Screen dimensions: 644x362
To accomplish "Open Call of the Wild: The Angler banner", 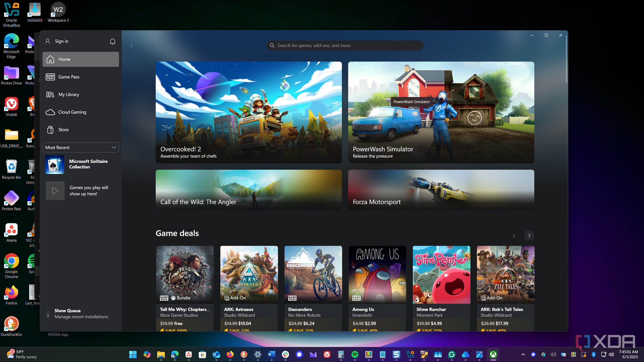I will tap(249, 190).
